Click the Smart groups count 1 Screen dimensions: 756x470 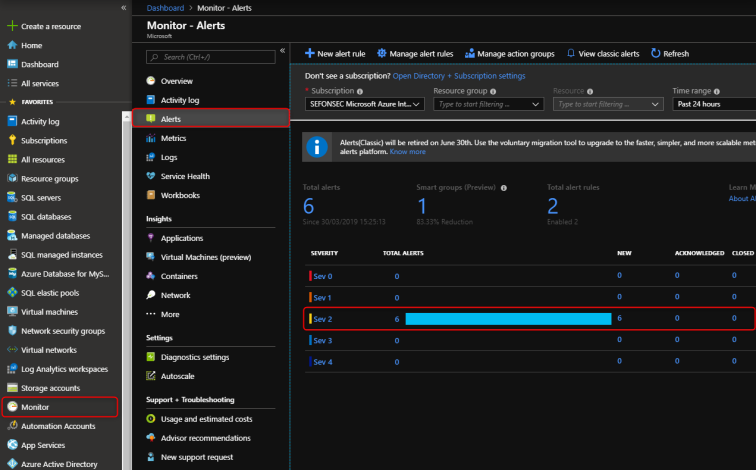click(422, 206)
